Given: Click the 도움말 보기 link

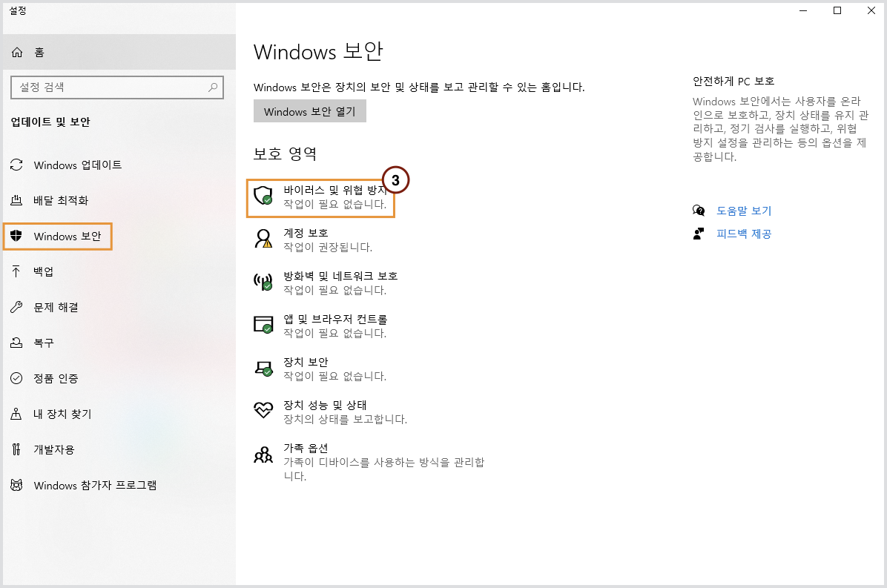Looking at the screenshot, I should pos(744,211).
